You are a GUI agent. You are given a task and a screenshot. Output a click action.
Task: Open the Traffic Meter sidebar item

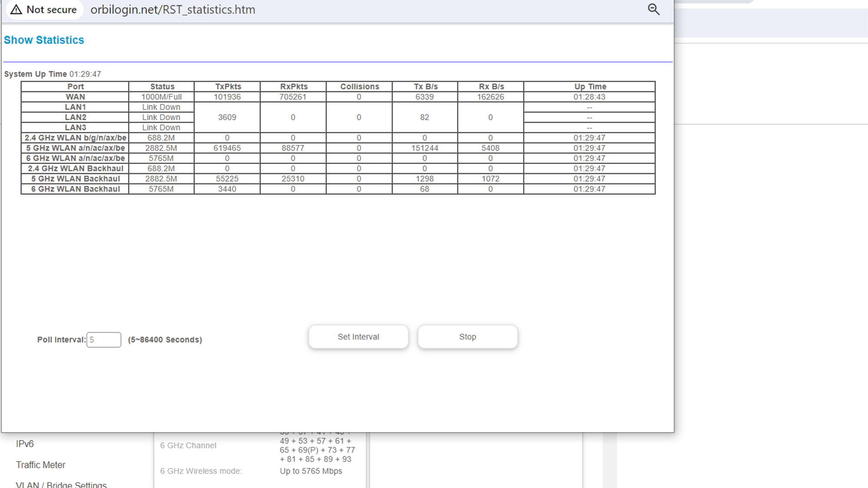coord(40,465)
